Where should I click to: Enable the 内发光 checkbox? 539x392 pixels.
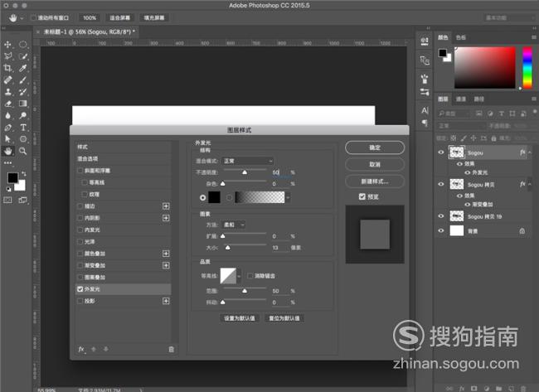click(80, 230)
